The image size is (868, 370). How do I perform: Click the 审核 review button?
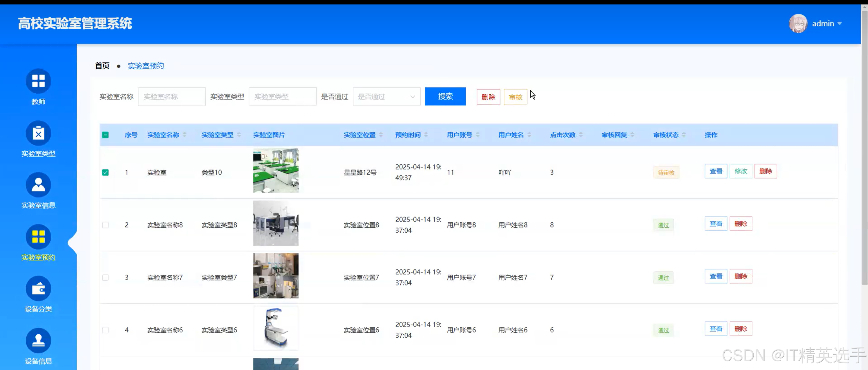[x=515, y=96]
